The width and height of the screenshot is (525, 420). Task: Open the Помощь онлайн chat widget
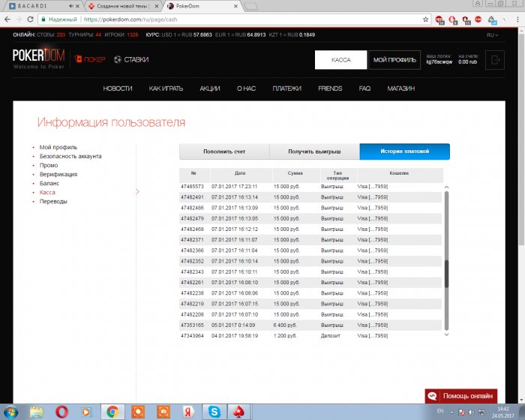(460, 395)
